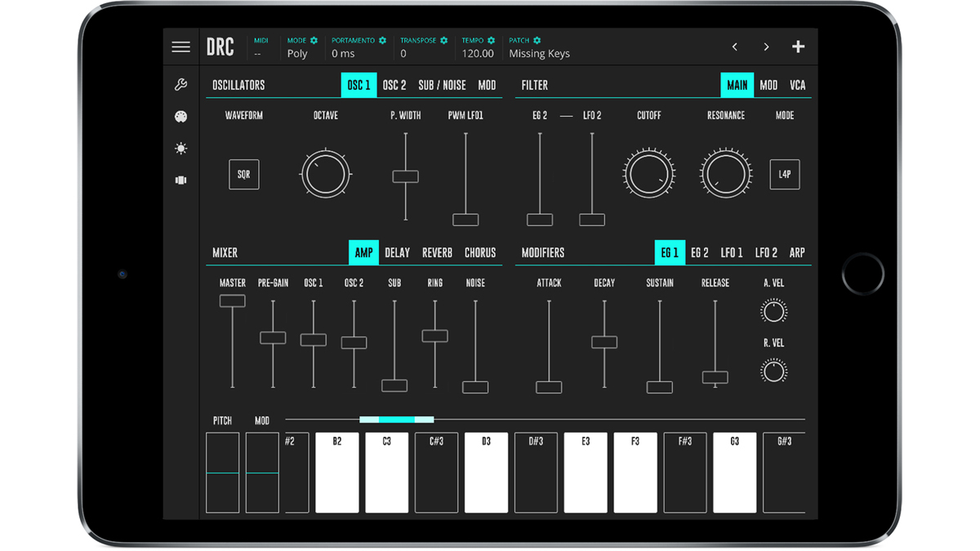Screen dimensions: 980x551
Task: Open REVERB tab
Action: 438,253
